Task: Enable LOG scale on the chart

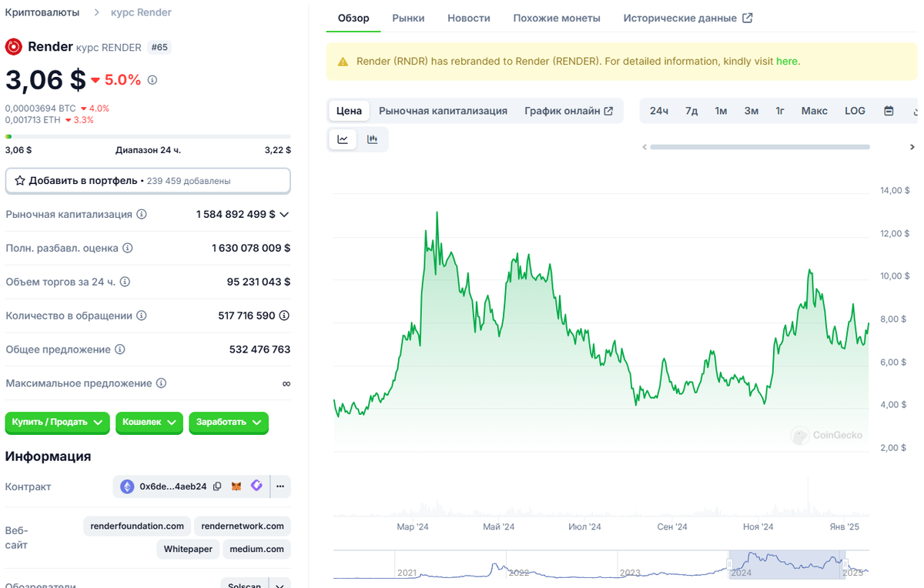Action: pyautogui.click(x=855, y=110)
